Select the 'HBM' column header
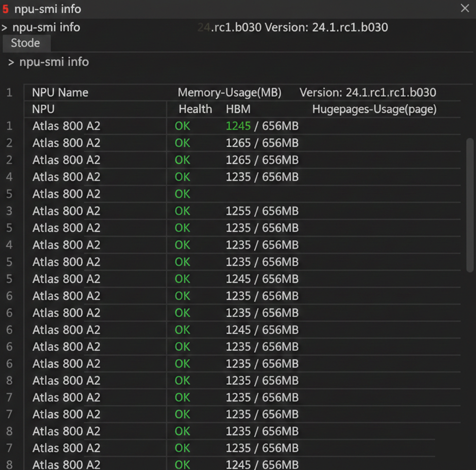The height and width of the screenshot is (470, 476). click(x=238, y=109)
